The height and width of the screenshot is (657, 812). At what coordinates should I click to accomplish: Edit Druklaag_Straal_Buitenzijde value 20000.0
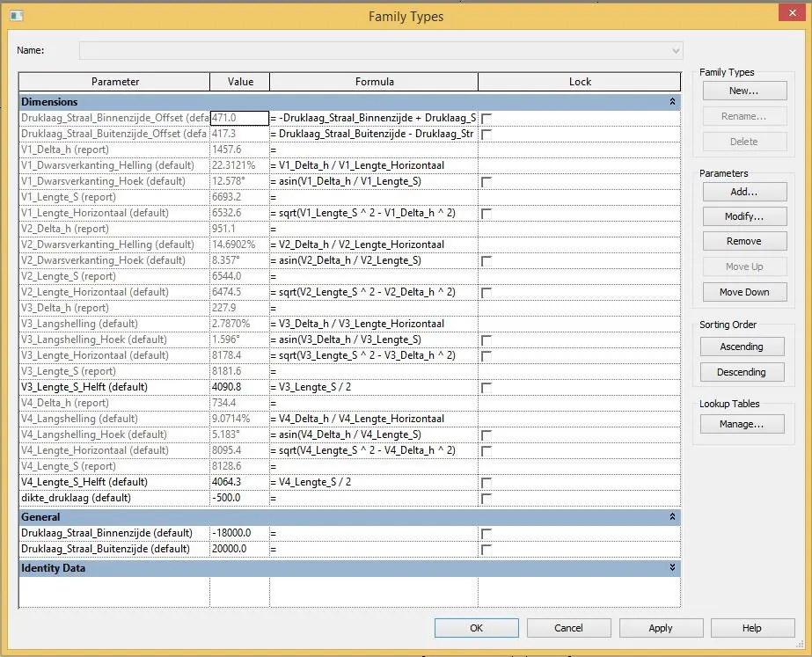click(x=240, y=549)
